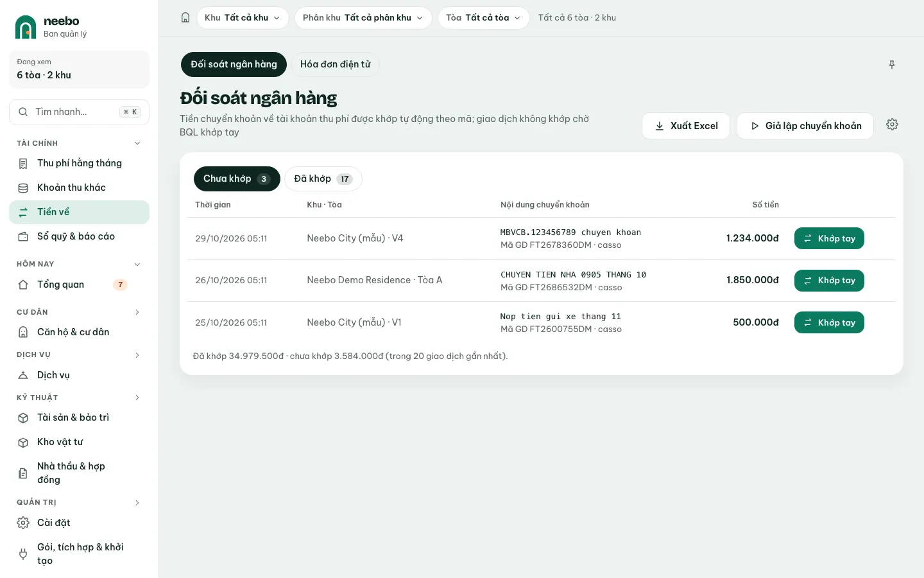Collapse the TÀI CHÍNH section

pos(137,143)
